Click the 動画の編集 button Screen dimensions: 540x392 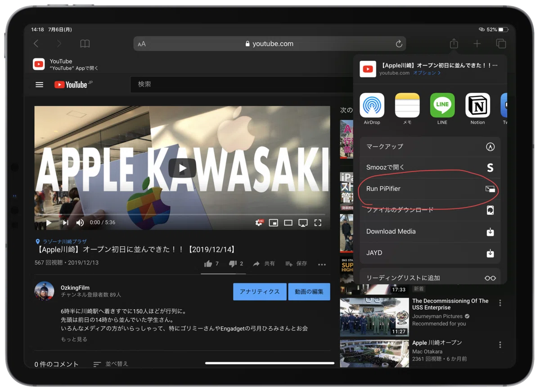click(x=309, y=292)
